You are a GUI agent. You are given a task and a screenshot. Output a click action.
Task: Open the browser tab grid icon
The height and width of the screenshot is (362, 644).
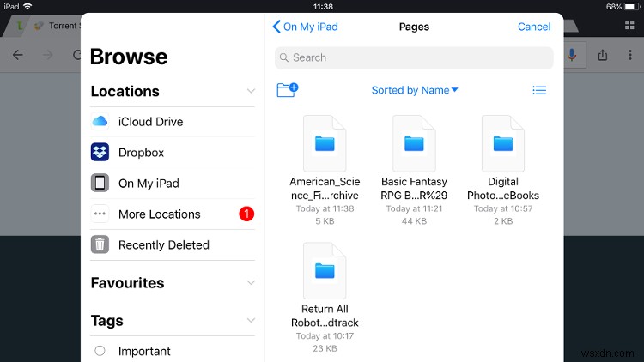(x=629, y=27)
